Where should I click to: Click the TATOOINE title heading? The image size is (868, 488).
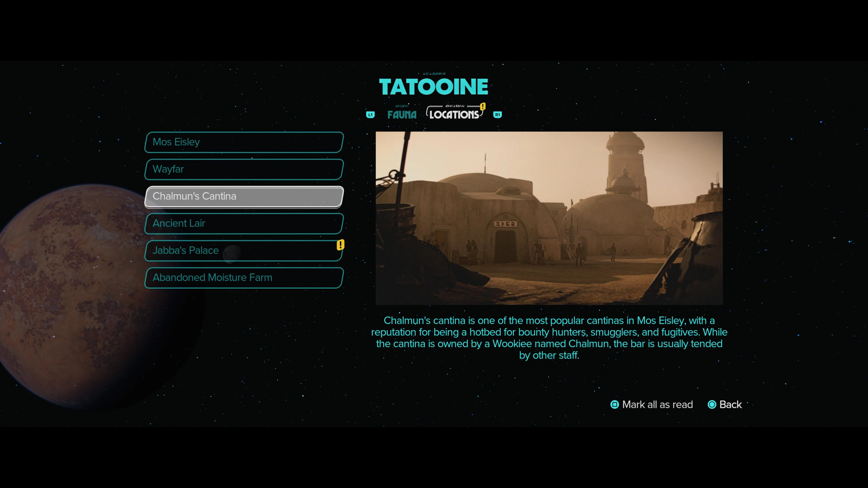[x=433, y=87]
